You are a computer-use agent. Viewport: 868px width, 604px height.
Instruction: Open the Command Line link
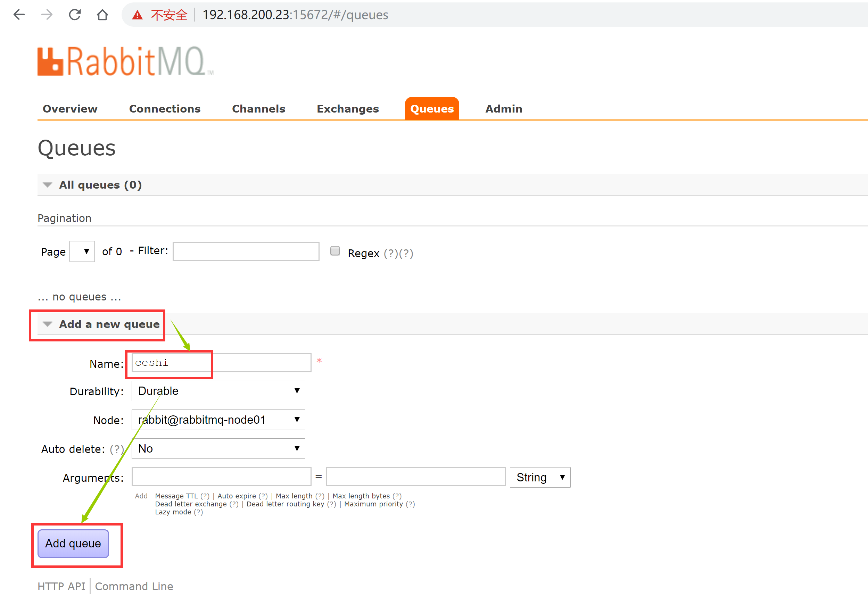click(x=134, y=586)
